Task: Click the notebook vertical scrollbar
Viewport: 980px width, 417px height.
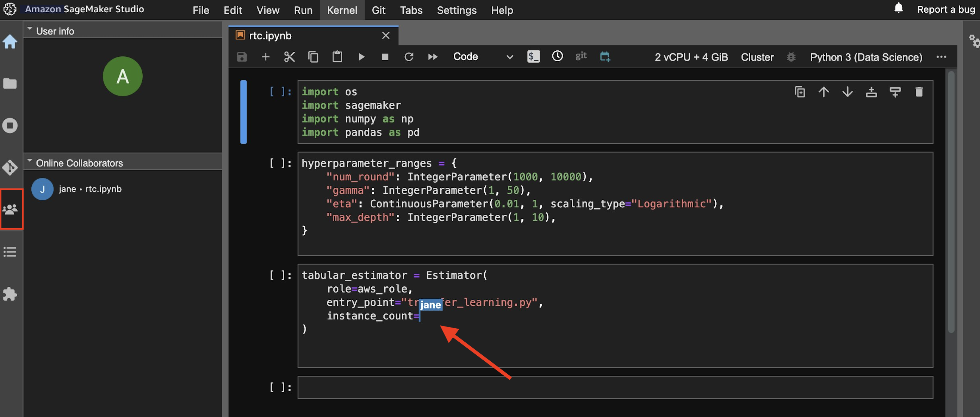Action: 951,202
